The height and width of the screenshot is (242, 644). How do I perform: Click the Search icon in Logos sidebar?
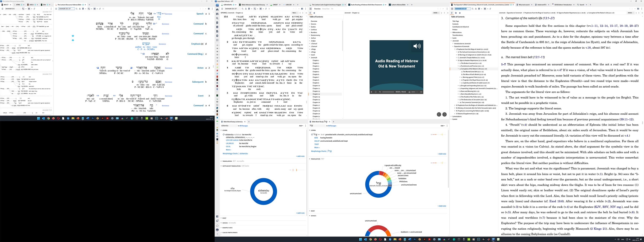(217, 18)
